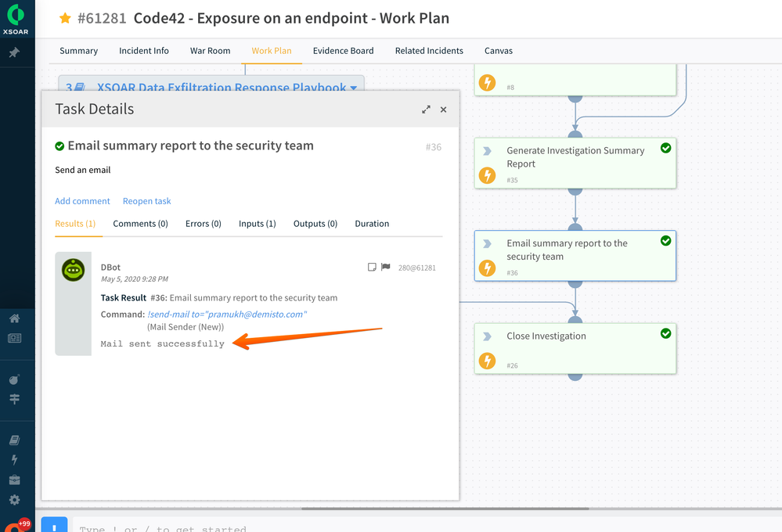The width and height of the screenshot is (782, 532).
Task: Pin the sidebar using the pushpin icon
Action: 14,52
